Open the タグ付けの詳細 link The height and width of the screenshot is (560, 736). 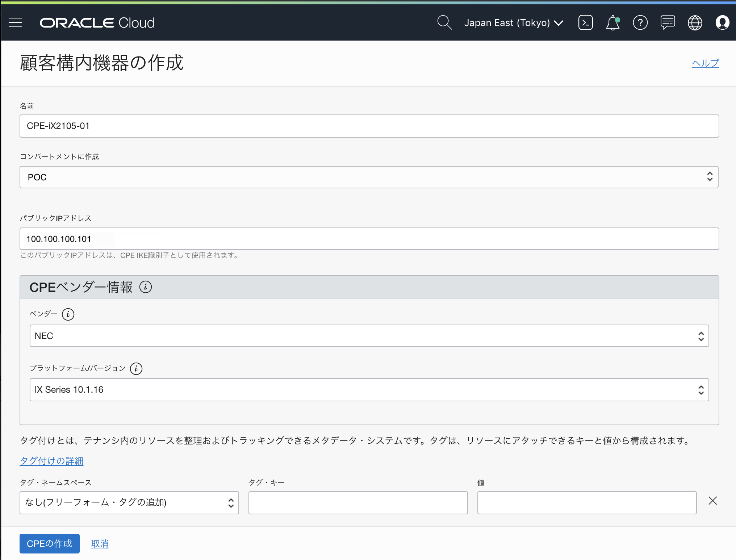tap(51, 461)
